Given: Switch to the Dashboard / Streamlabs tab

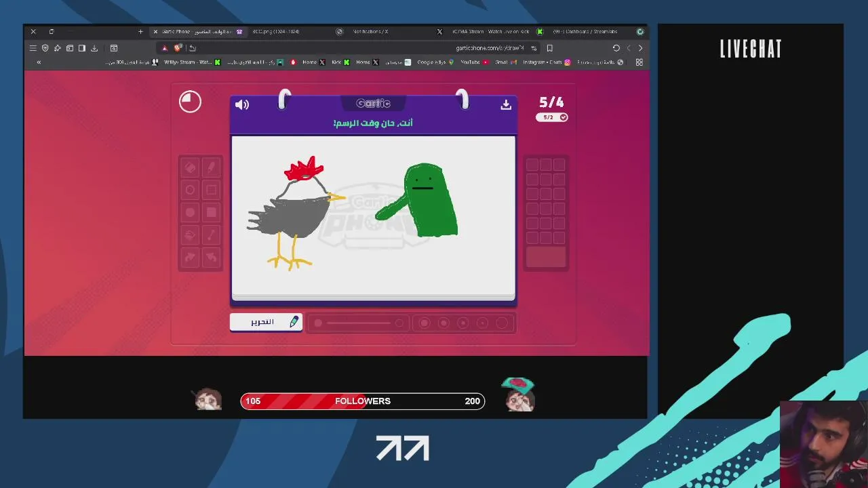Looking at the screenshot, I should [x=597, y=31].
